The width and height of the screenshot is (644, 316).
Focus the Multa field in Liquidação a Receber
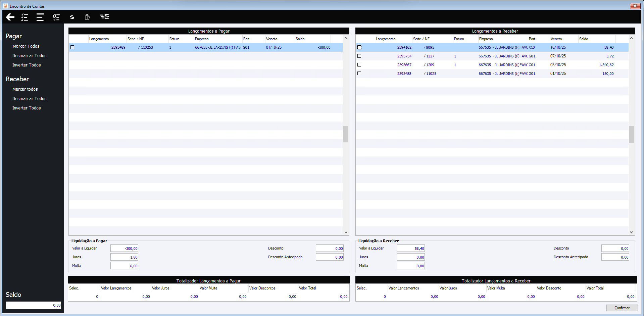pos(411,266)
